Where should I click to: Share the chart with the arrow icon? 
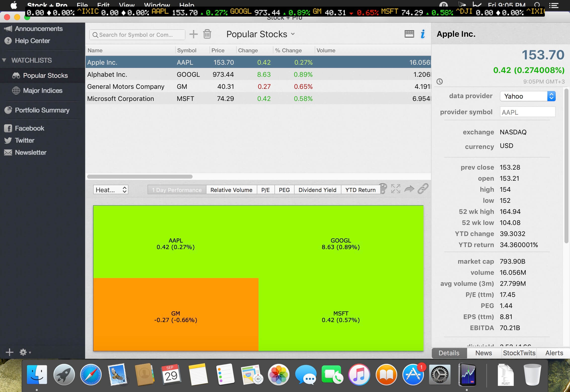click(409, 189)
